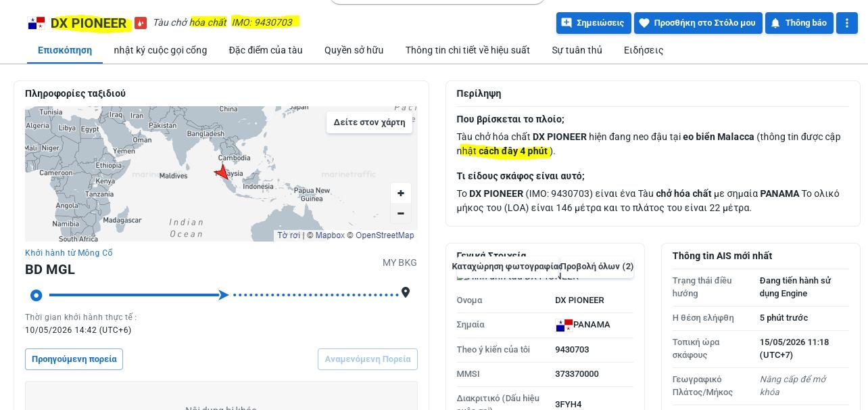Screen dimensions: 868x410
Task: Open the Σημειώσεις notes button
Action: (x=594, y=23)
